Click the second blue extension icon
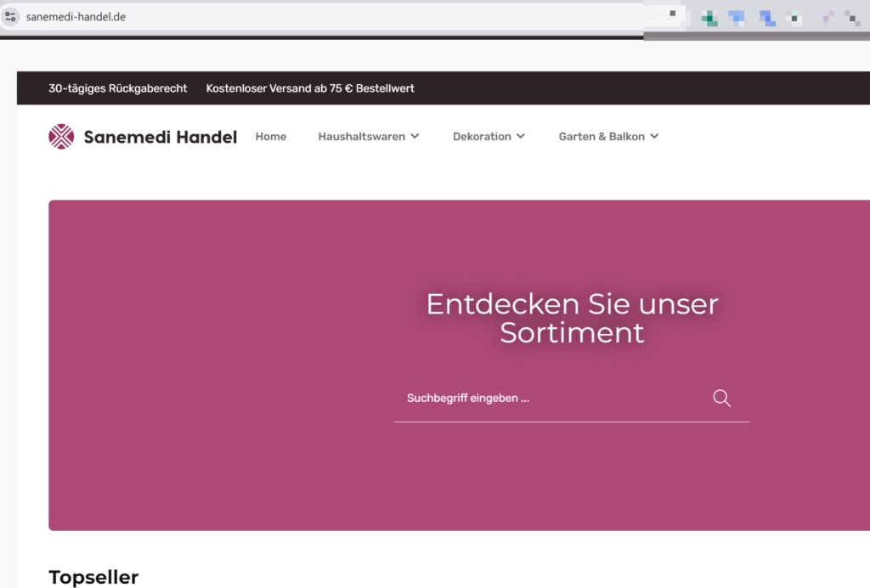 [766, 16]
